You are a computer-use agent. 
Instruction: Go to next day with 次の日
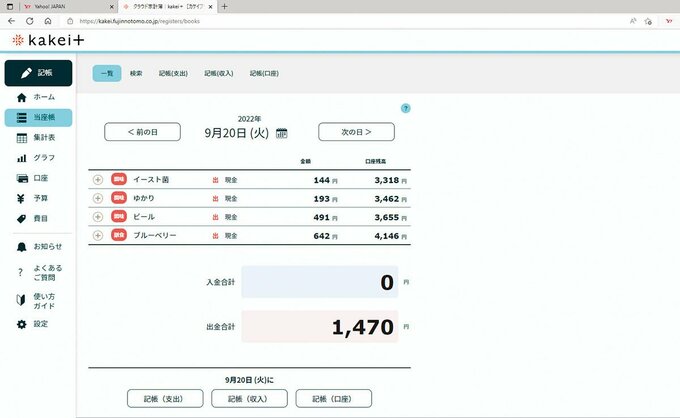(356, 132)
